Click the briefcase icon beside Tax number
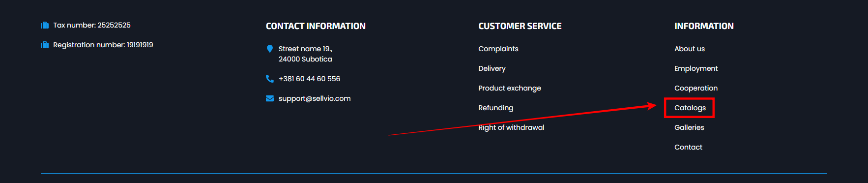This screenshot has width=868, height=183. coord(45,25)
